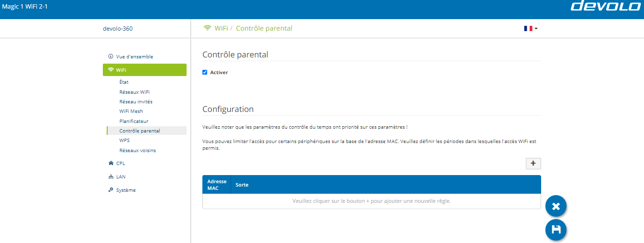Click the house icon next to CPL
The height and width of the screenshot is (243, 644).
point(111,163)
